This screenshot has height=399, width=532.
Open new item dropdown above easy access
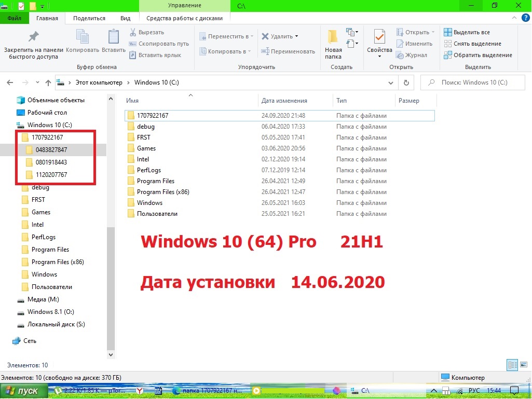[352, 32]
